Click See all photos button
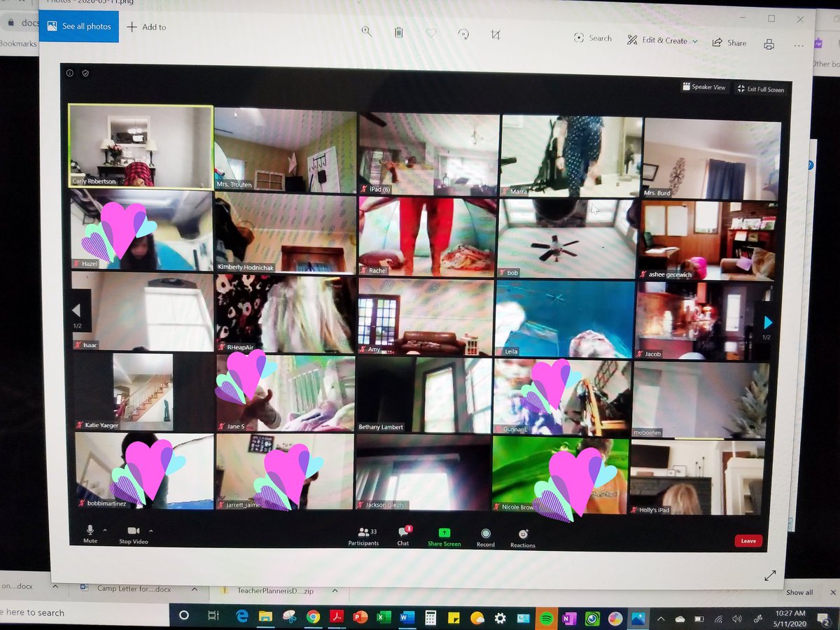This screenshot has height=630, width=840. [x=78, y=27]
